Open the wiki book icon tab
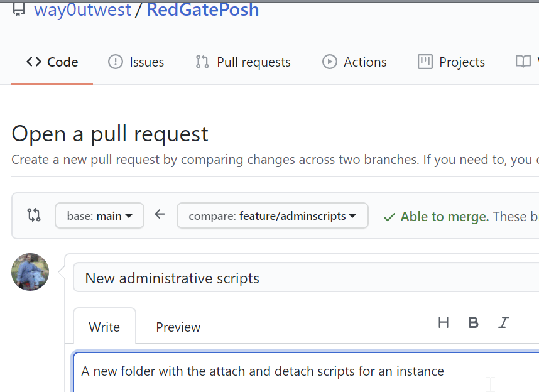 coord(524,62)
